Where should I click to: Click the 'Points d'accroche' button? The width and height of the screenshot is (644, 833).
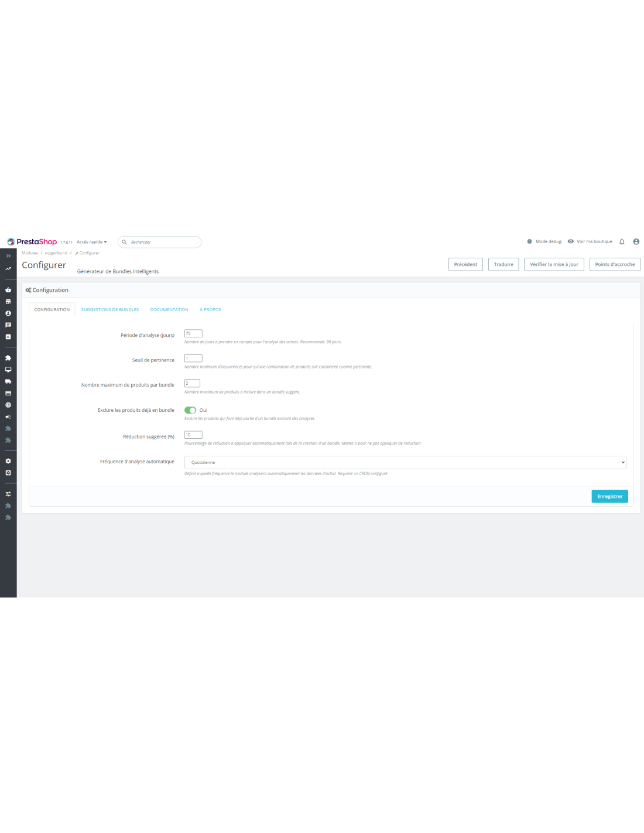coord(615,264)
